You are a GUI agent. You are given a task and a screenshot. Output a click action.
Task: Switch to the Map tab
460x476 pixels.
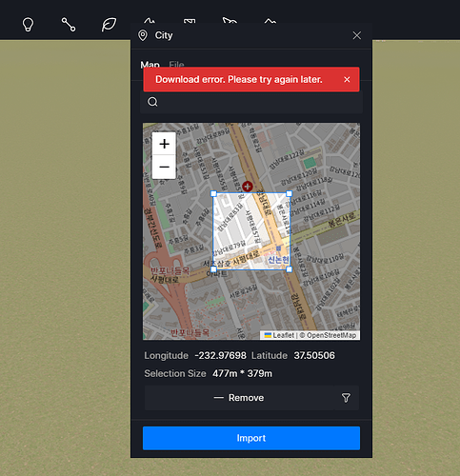[x=150, y=65]
